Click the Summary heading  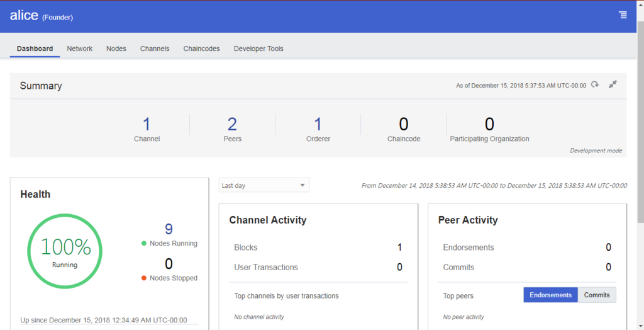click(x=41, y=86)
